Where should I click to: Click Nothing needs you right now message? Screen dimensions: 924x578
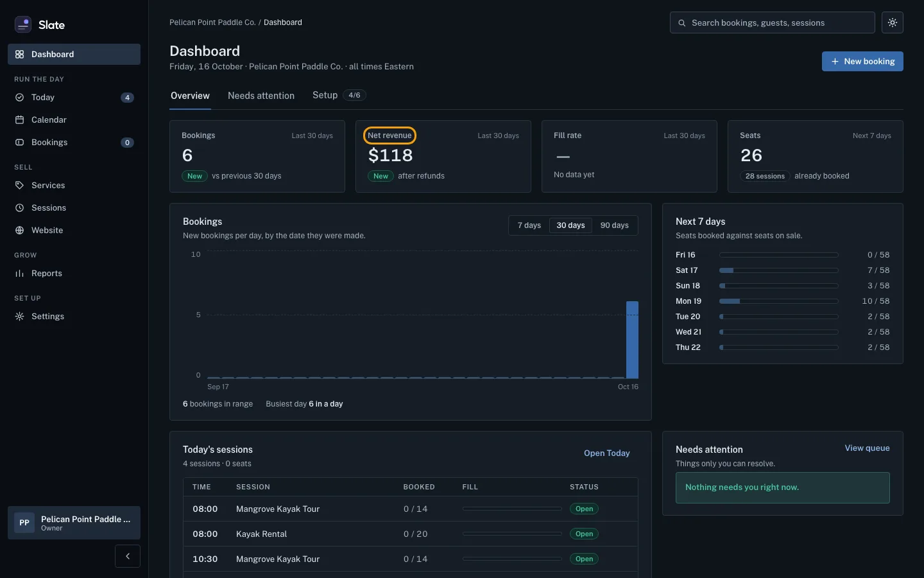point(782,488)
